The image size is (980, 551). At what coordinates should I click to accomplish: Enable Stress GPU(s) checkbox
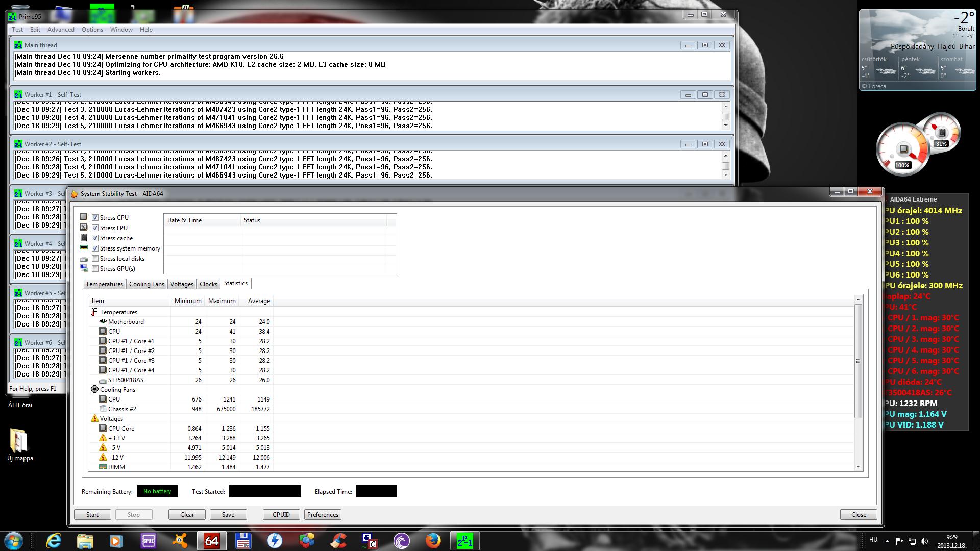(x=95, y=269)
